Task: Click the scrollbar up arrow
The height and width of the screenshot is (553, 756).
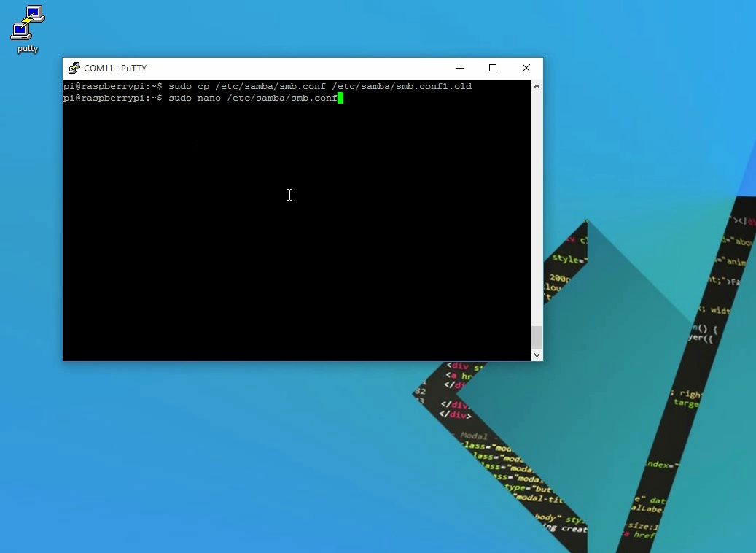Action: click(x=537, y=85)
